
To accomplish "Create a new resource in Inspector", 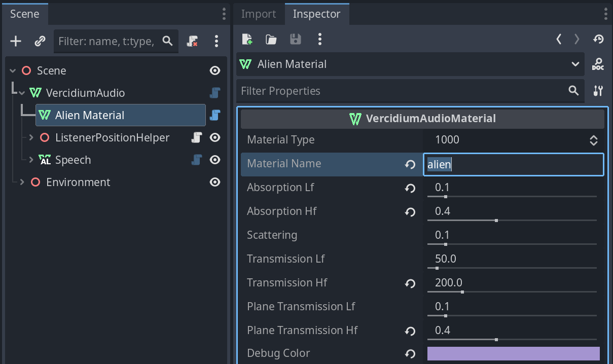I will point(247,39).
